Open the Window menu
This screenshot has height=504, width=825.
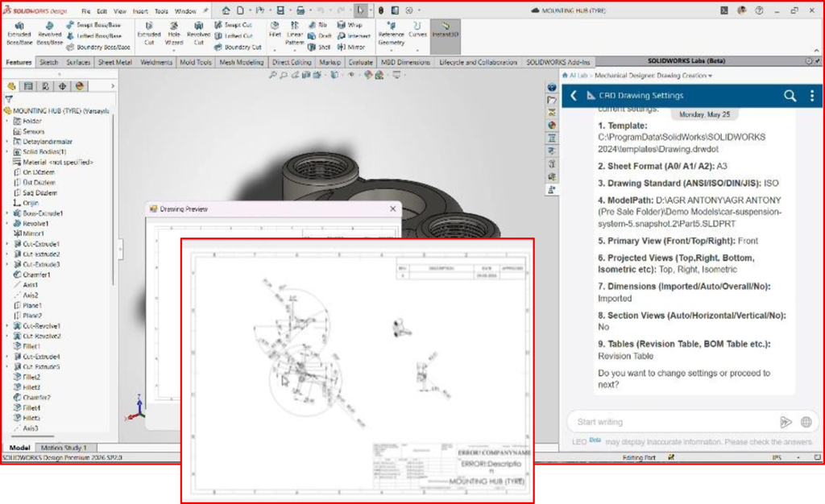click(185, 11)
